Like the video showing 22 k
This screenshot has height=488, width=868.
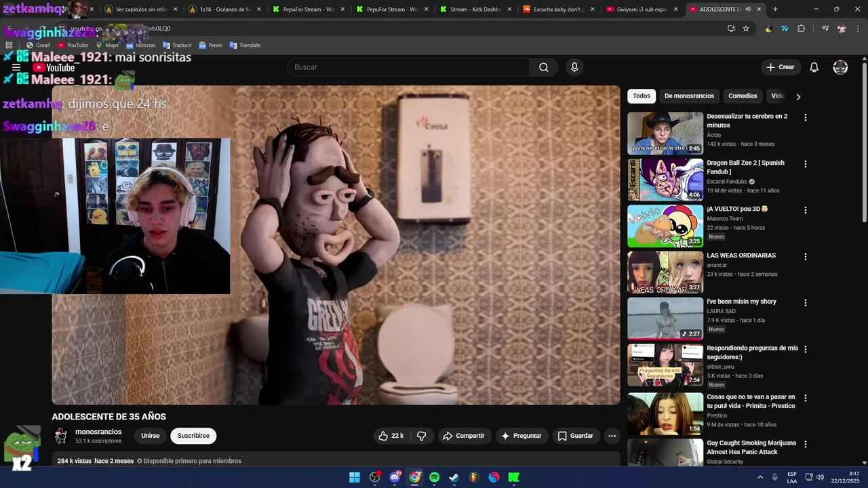(x=391, y=436)
